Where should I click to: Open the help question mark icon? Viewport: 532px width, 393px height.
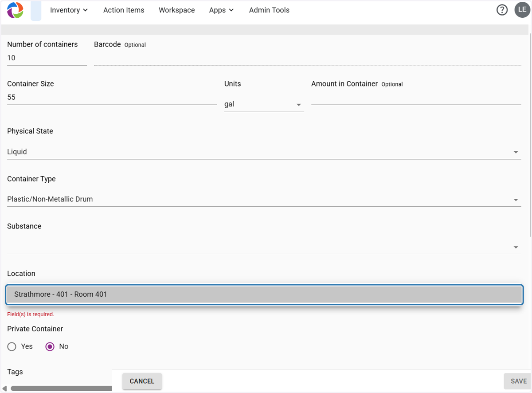point(502,10)
